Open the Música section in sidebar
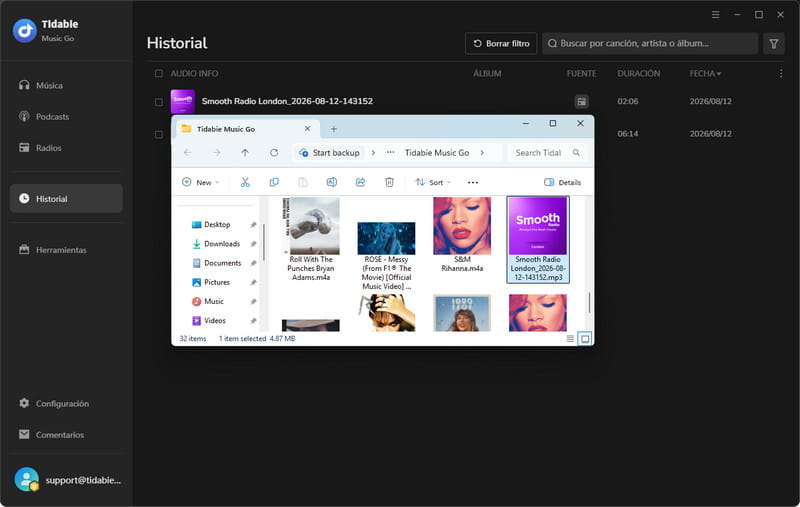The image size is (800, 507). click(x=41, y=85)
